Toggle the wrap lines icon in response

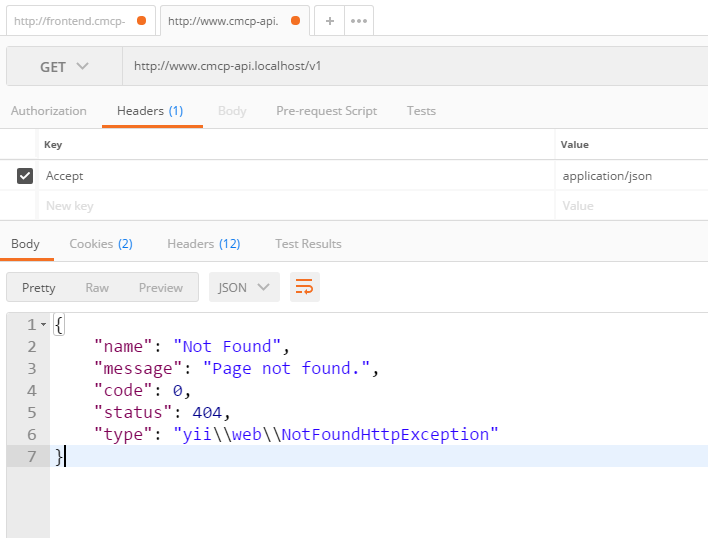[x=304, y=288]
